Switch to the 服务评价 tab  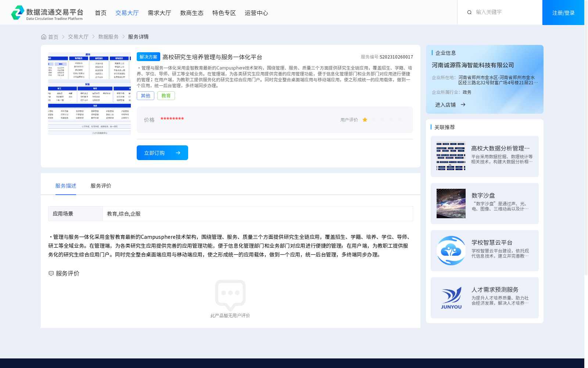(x=101, y=186)
